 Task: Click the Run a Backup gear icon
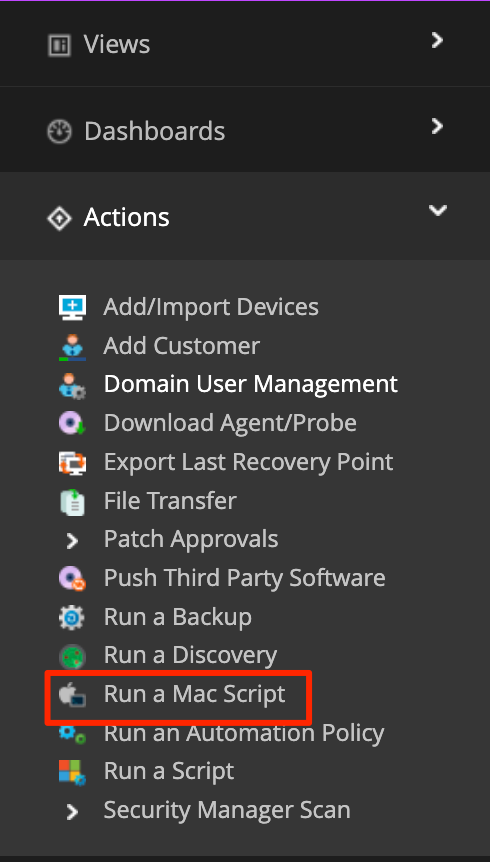(x=72, y=617)
